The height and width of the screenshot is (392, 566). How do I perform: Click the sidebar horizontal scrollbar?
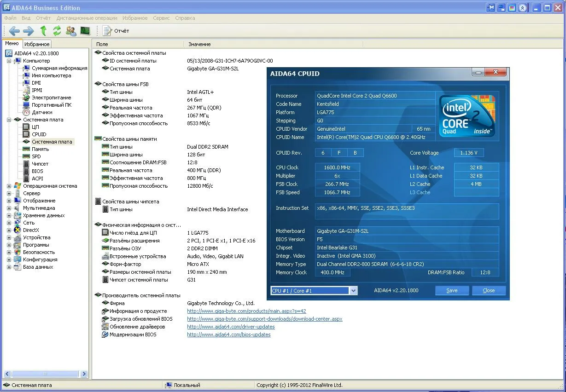click(x=45, y=374)
